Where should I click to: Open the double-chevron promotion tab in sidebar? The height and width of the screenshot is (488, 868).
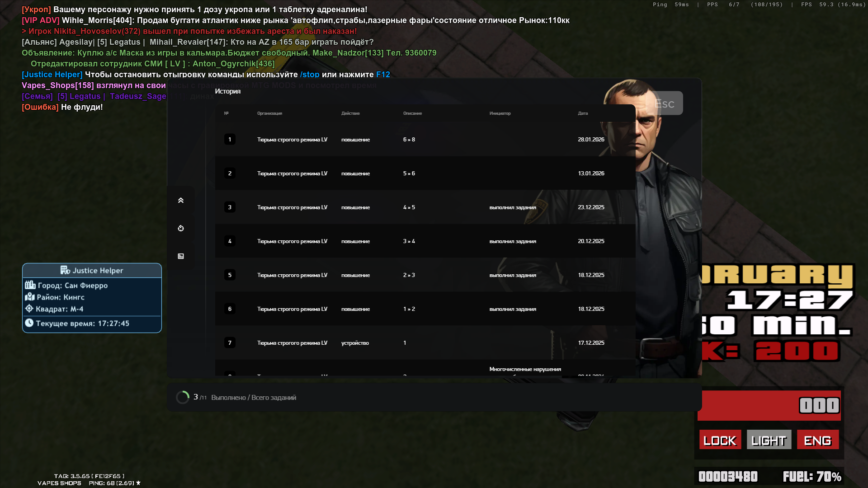[181, 200]
